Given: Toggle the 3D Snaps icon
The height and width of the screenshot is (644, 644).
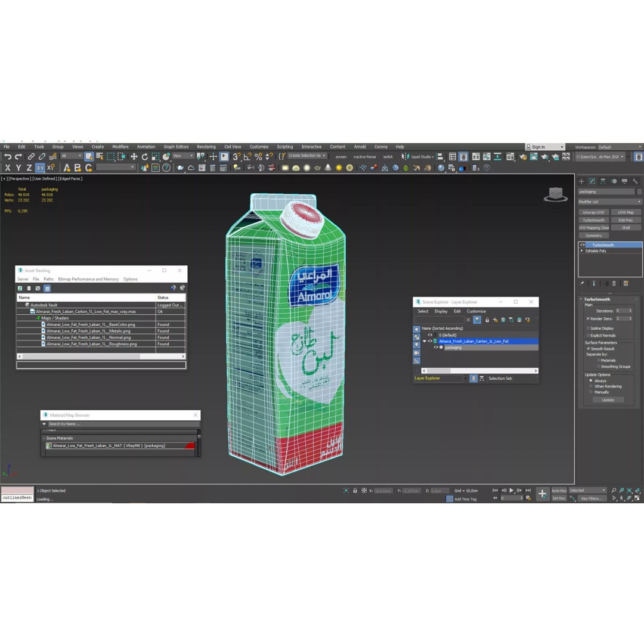Looking at the screenshot, I should point(237,156).
